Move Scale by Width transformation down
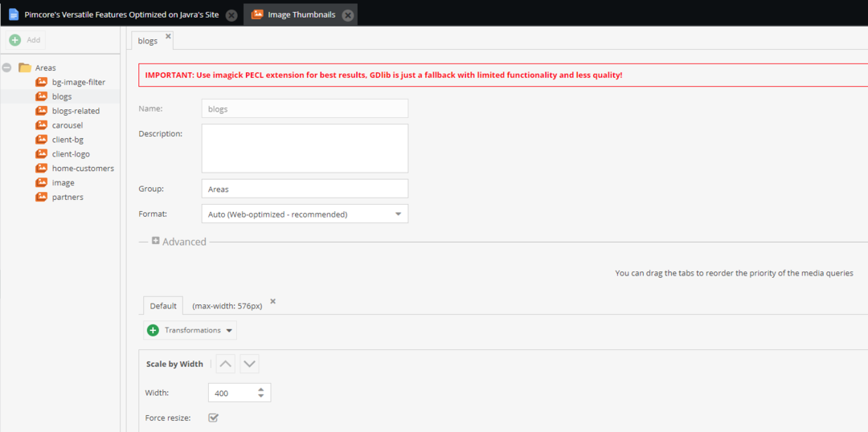 250,364
